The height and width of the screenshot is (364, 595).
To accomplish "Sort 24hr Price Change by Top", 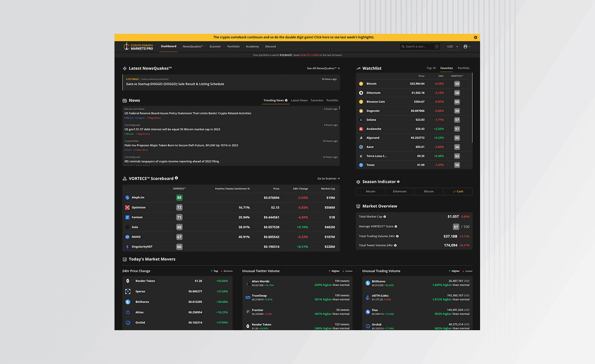I will 214,271.
